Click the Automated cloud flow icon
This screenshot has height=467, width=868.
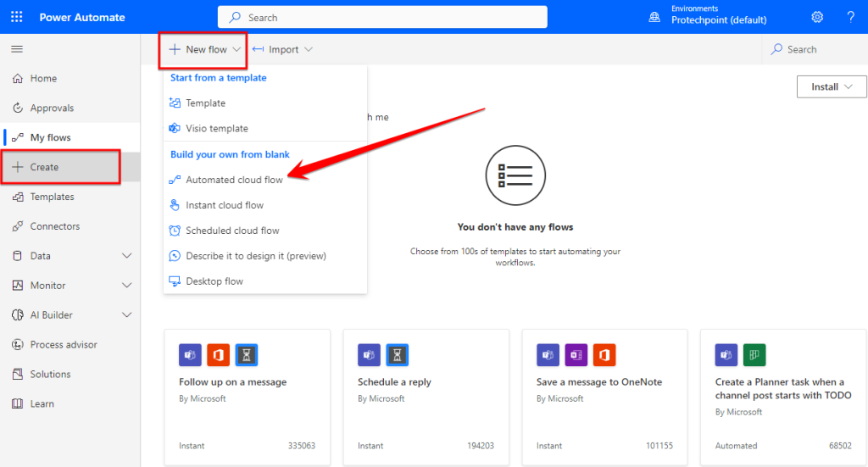pos(175,180)
